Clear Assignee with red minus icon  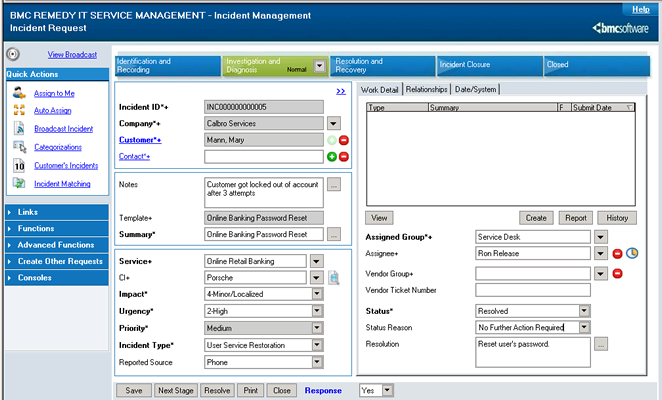(617, 253)
